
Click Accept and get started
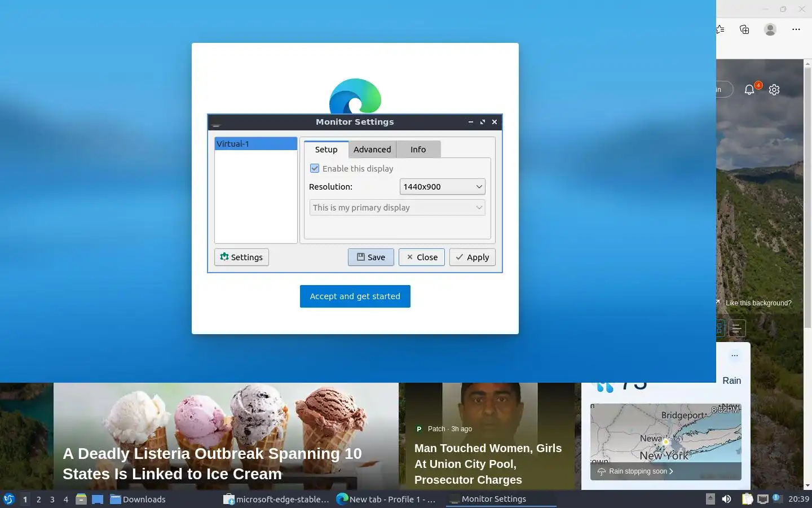[x=355, y=296]
